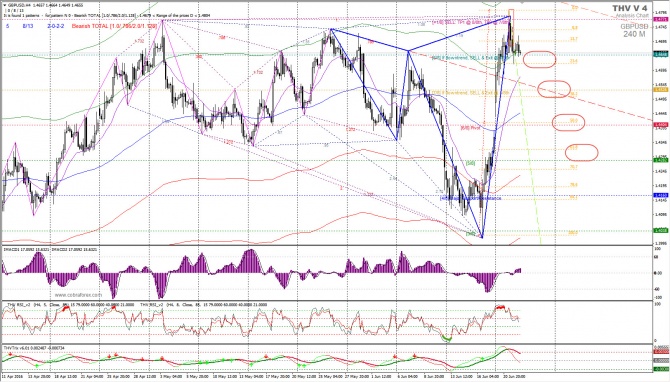Select the red 'Bearish TOTAL' pattern label
The image size is (670, 382).
click(114, 26)
